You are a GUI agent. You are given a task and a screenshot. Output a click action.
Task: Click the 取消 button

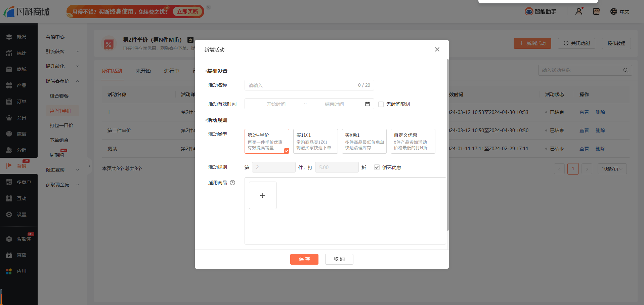339,259
